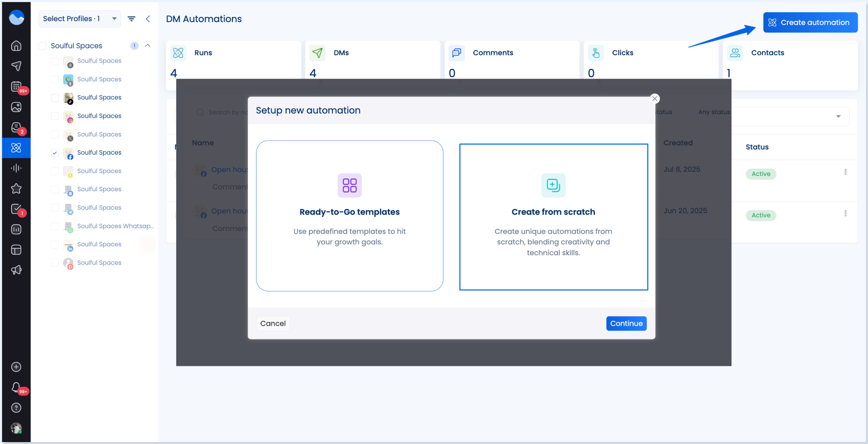The width and height of the screenshot is (868, 444).
Task: Tick the Telegram Soulful Spaces profile checkbox
Action: (54, 208)
